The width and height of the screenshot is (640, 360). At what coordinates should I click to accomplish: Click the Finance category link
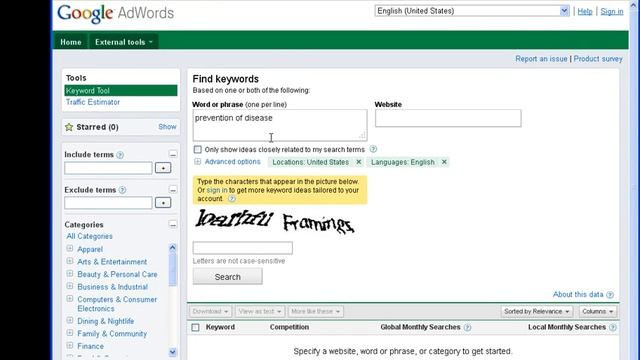click(x=91, y=346)
